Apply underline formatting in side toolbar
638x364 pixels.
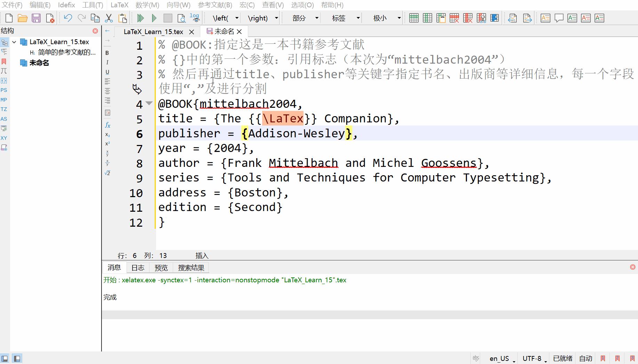[x=107, y=72]
